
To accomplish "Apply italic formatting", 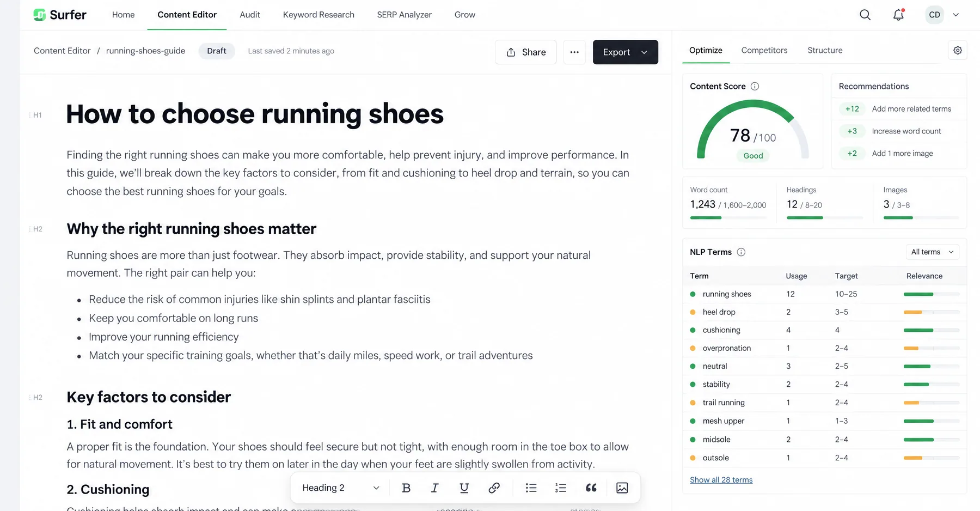I will [435, 488].
